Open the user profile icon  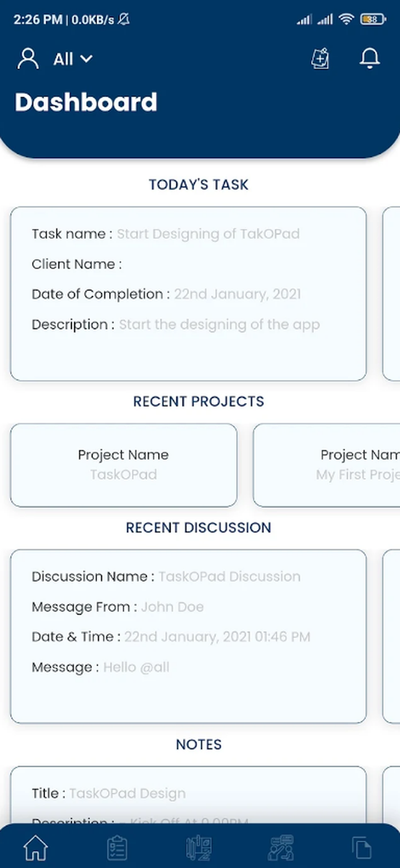(28, 59)
